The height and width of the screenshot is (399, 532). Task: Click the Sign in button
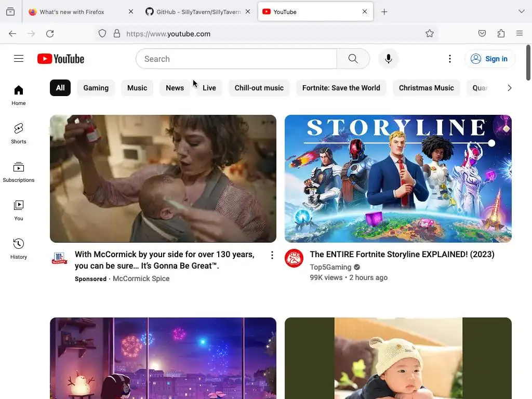click(x=490, y=59)
